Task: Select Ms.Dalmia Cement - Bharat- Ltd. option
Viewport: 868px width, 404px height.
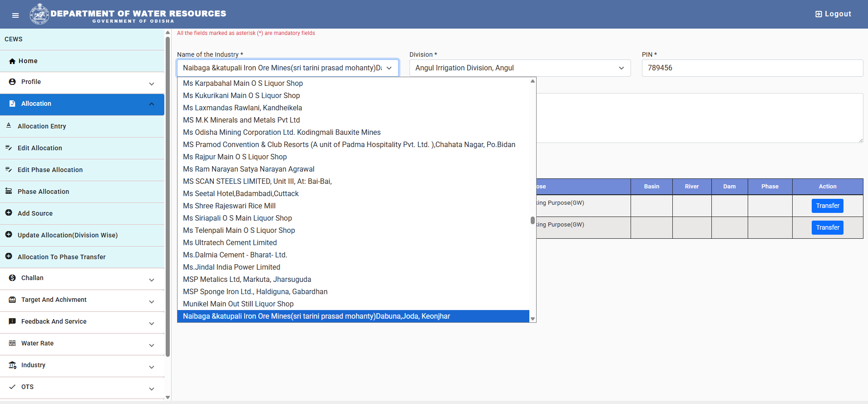Action: [353, 255]
